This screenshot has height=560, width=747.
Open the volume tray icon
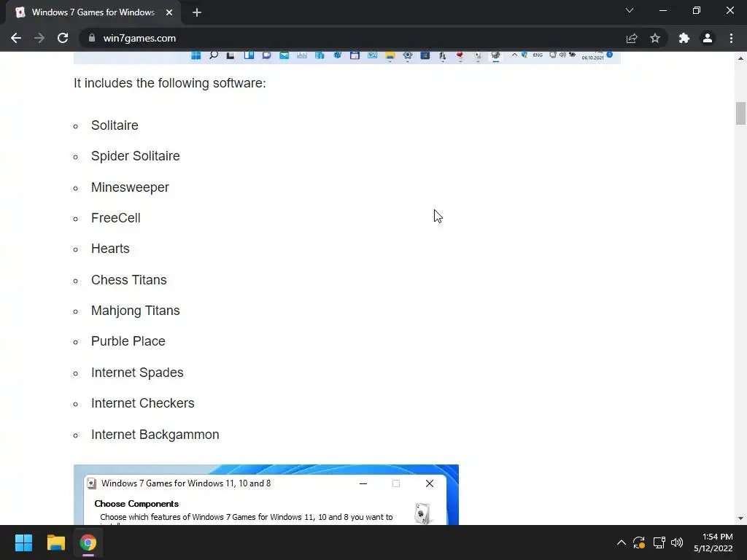coord(677,542)
